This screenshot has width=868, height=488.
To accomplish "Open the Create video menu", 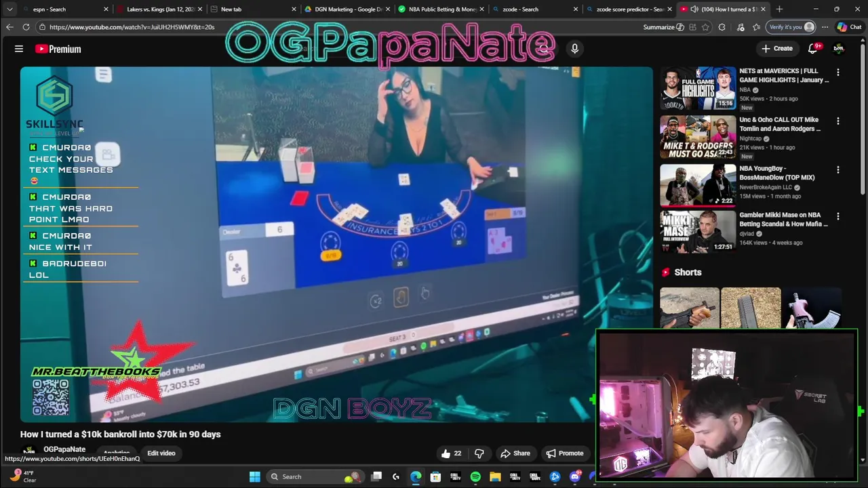I will click(x=777, y=49).
